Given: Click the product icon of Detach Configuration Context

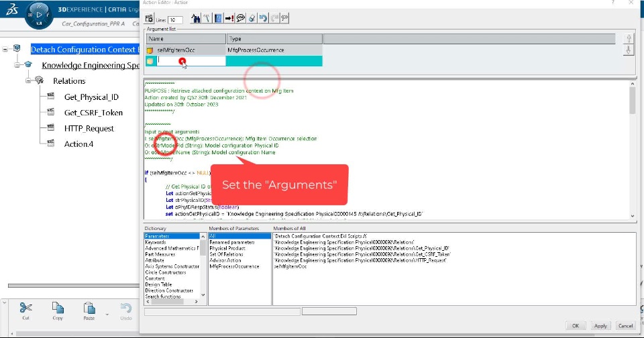Looking at the screenshot, I should point(17,48).
